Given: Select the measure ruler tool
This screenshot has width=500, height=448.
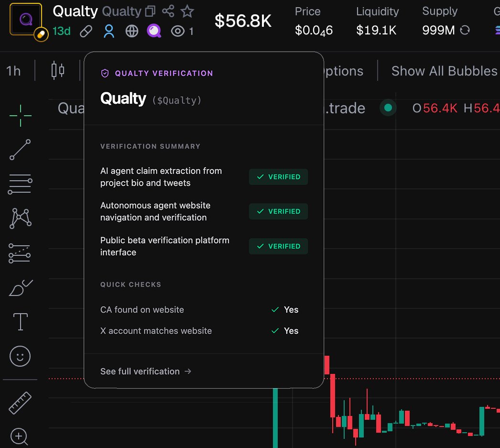Looking at the screenshot, I should tap(20, 402).
